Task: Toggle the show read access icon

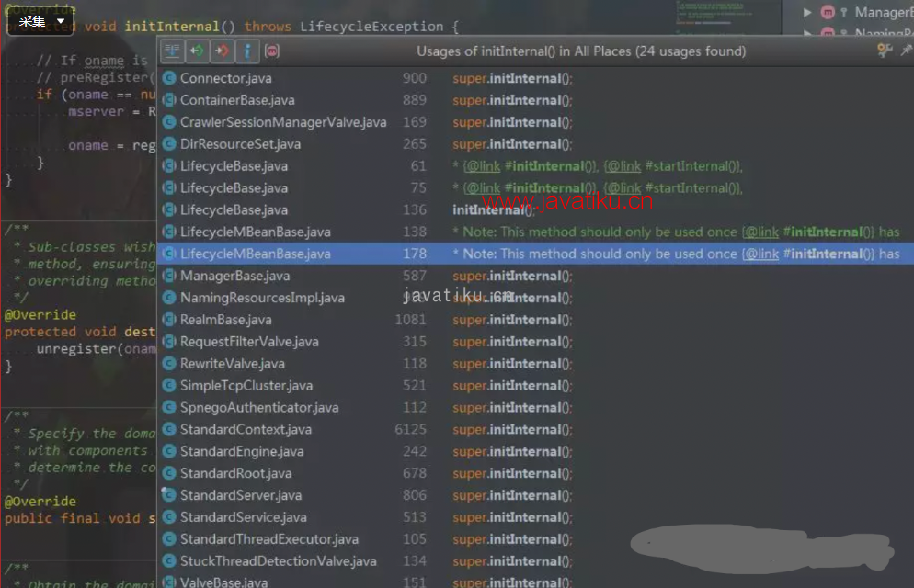Action: pyautogui.click(x=197, y=51)
